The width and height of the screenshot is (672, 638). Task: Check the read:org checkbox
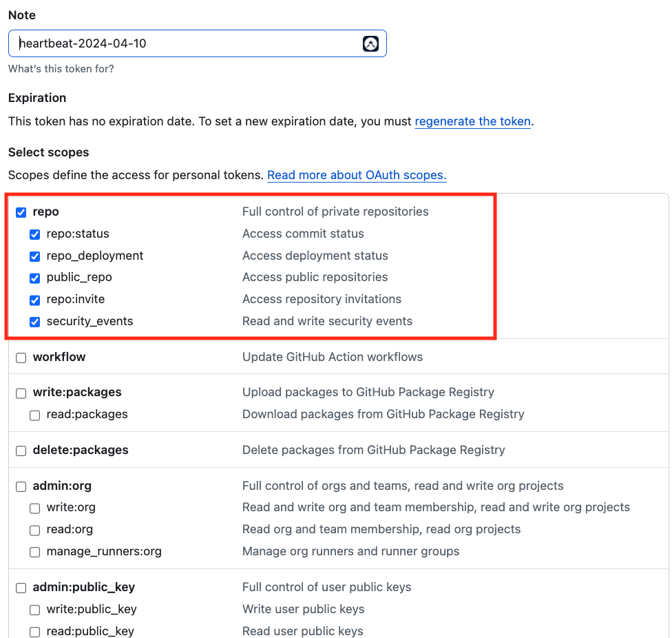click(35, 530)
